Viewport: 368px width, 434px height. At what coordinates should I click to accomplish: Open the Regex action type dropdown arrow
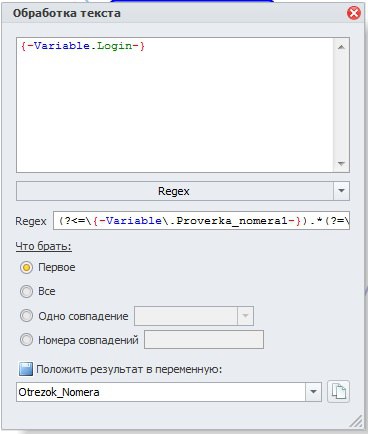coord(341,191)
